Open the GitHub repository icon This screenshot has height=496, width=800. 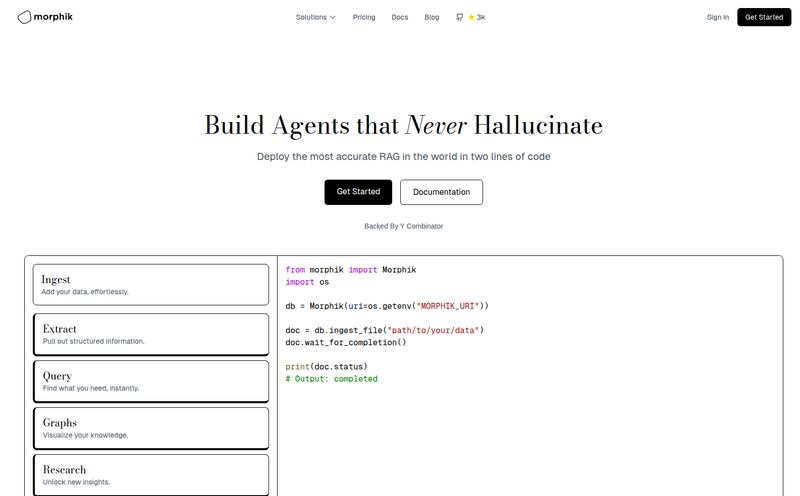(x=460, y=17)
